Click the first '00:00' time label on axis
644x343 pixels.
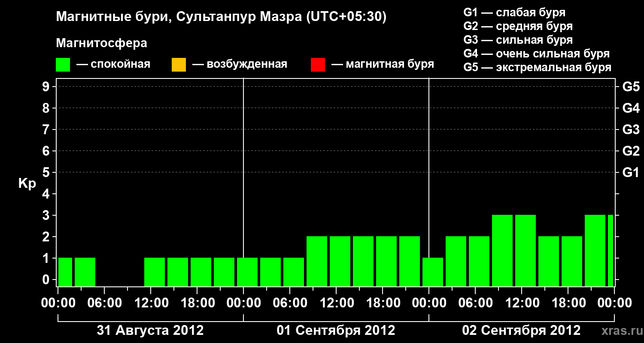click(58, 303)
